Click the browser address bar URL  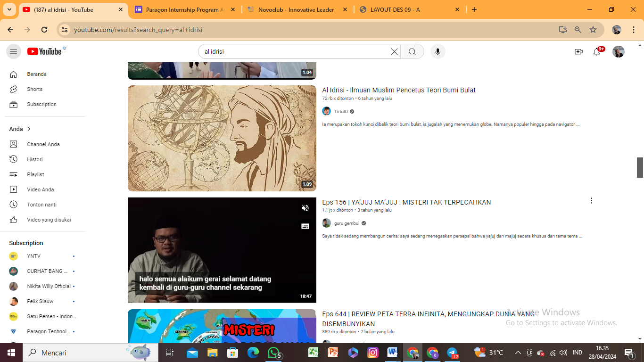(138, 30)
